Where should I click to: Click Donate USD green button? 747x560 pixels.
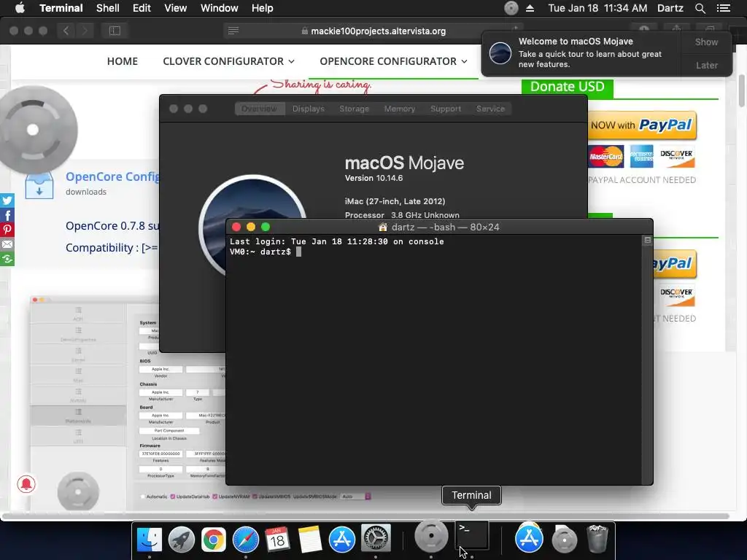click(567, 87)
